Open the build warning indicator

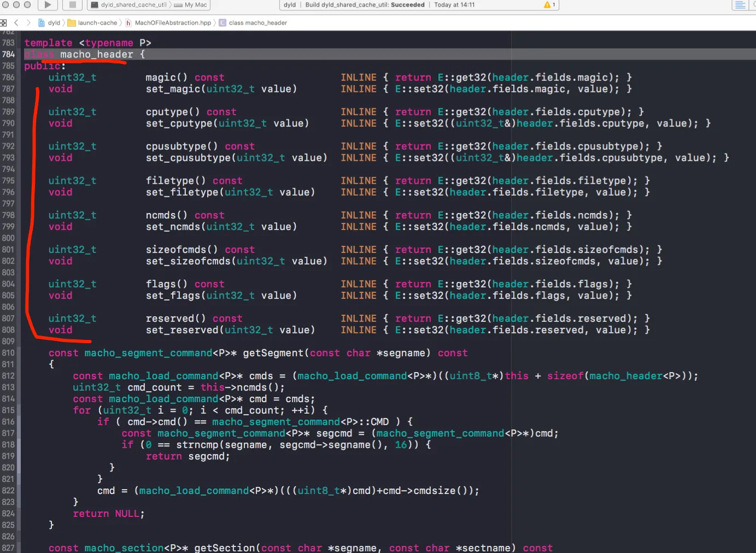549,5
